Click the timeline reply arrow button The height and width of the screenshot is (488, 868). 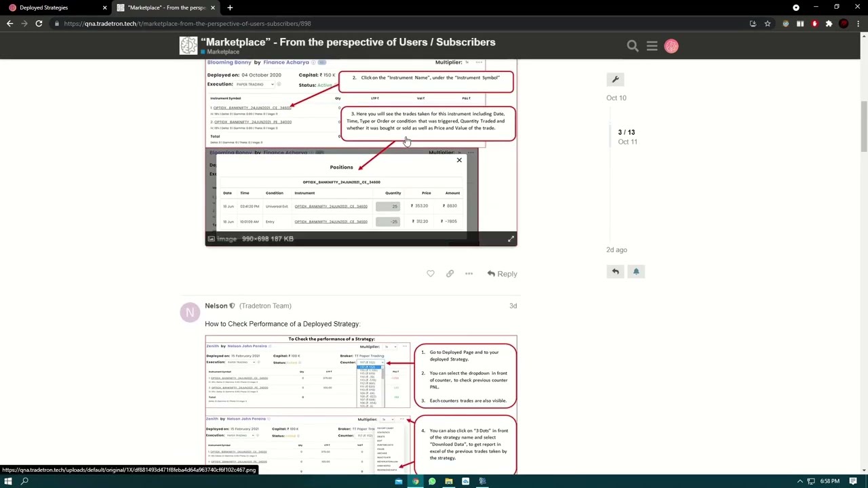coord(615,271)
